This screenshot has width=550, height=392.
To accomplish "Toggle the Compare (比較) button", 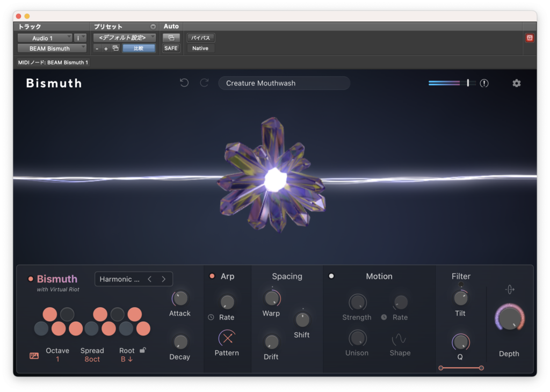I will (139, 48).
